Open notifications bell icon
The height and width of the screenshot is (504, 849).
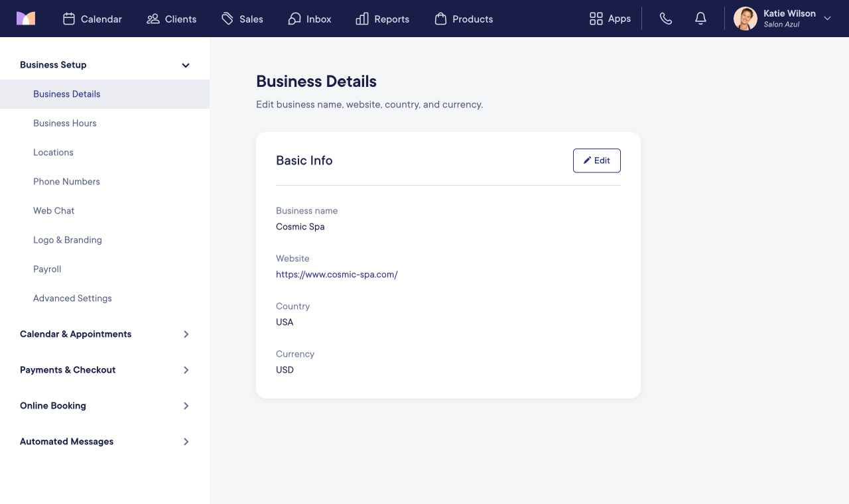pyautogui.click(x=700, y=19)
